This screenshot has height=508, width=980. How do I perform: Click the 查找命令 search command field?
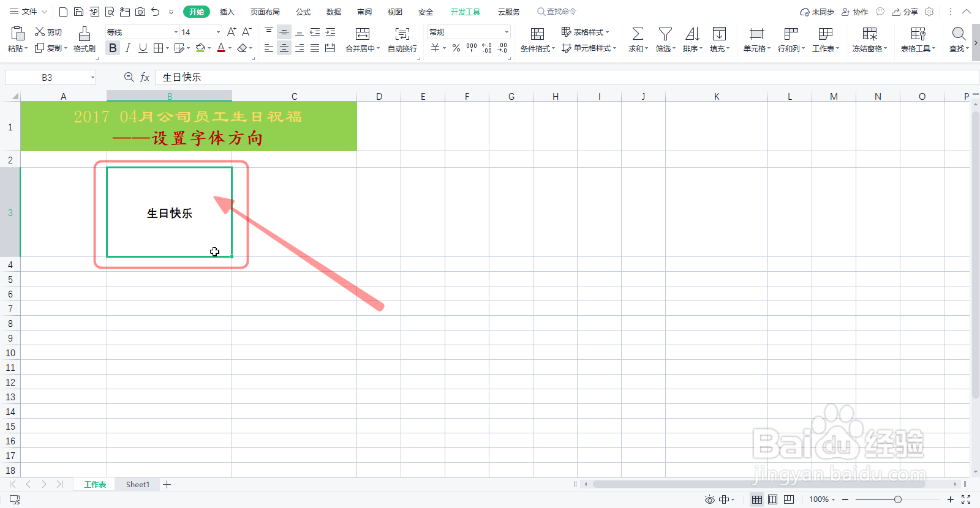tap(557, 12)
